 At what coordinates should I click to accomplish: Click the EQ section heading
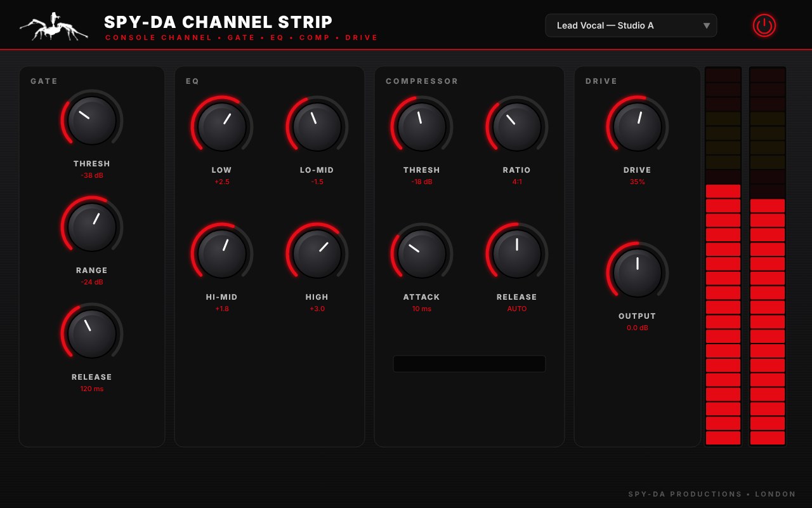193,81
